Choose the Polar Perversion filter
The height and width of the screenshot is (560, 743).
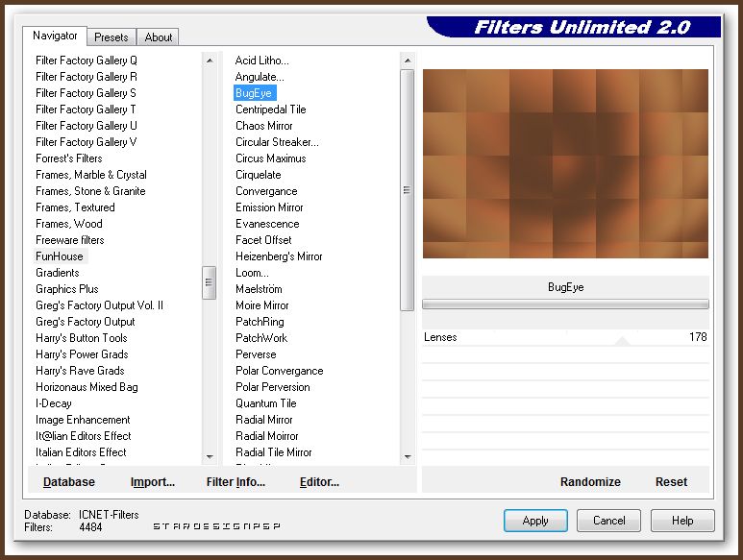[x=272, y=387]
